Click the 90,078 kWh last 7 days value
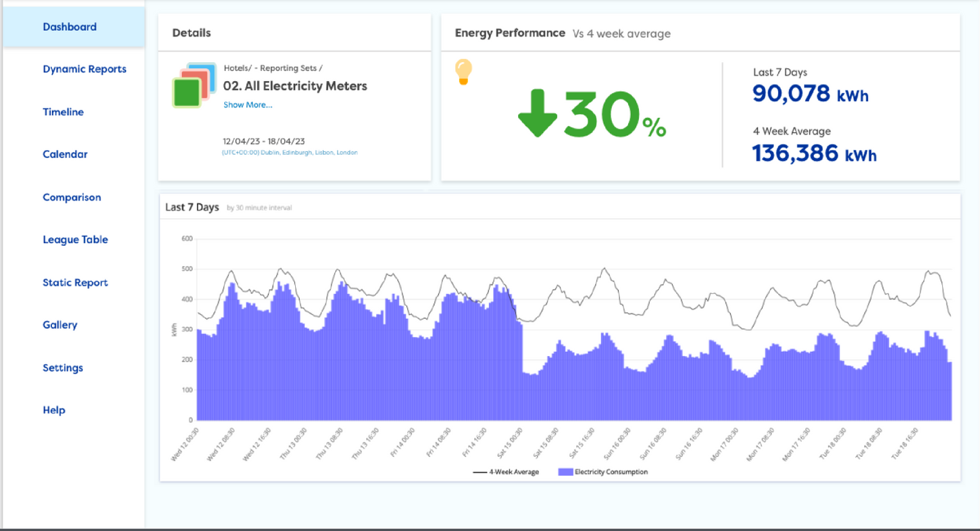980x531 pixels. click(x=810, y=94)
